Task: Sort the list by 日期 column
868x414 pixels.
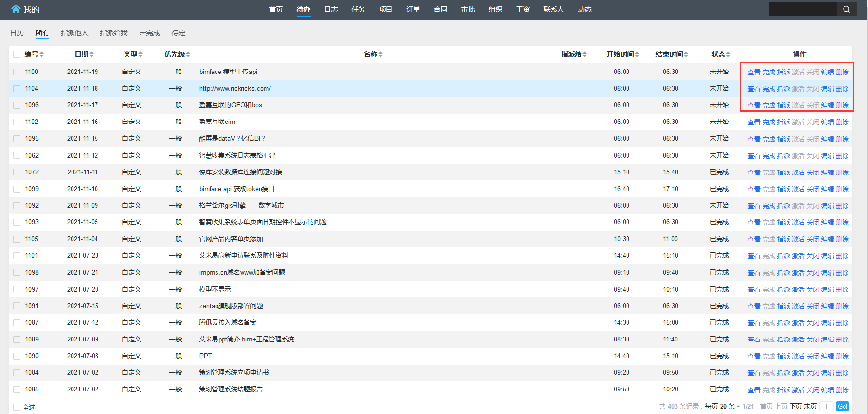Action: tap(84, 54)
